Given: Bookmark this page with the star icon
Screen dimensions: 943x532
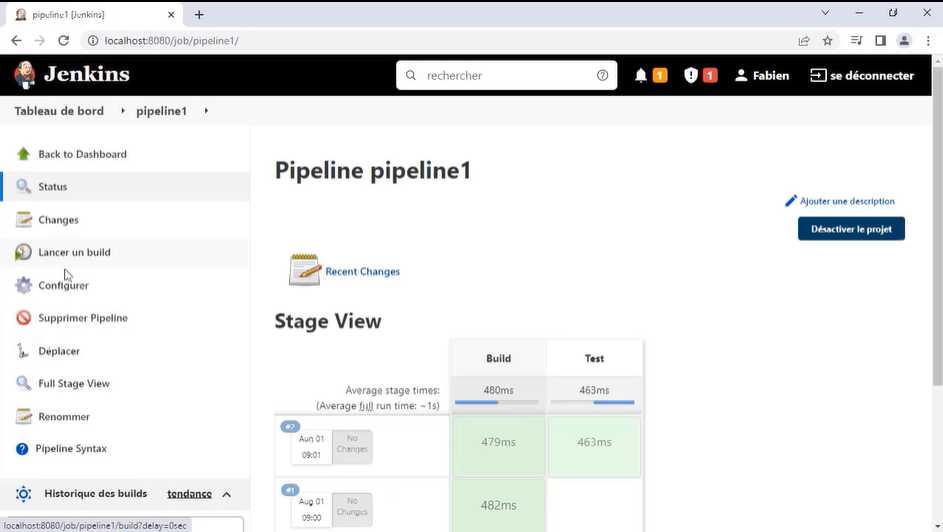Looking at the screenshot, I should click(828, 40).
